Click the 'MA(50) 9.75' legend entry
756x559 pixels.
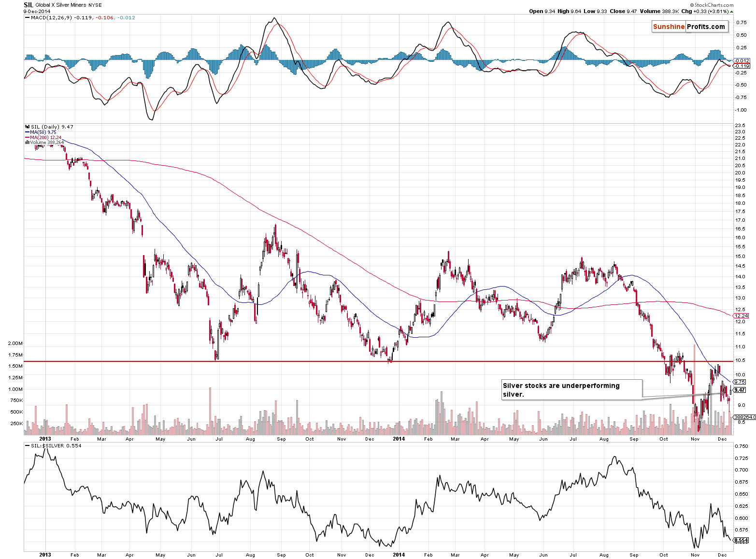pyautogui.click(x=41, y=132)
